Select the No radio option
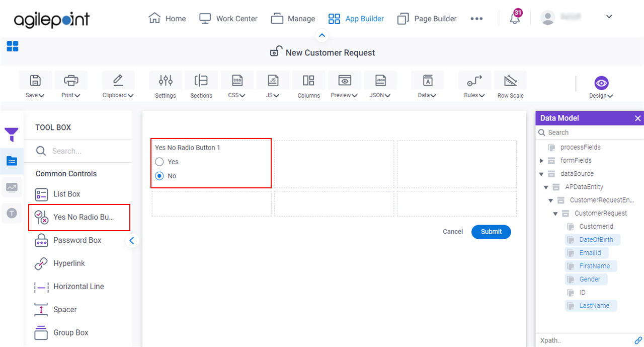 point(159,176)
